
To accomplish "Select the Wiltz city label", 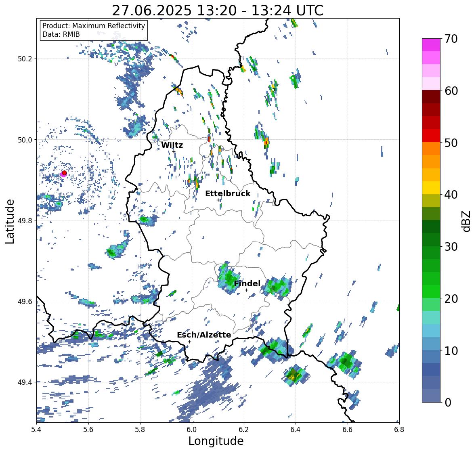I will (172, 145).
